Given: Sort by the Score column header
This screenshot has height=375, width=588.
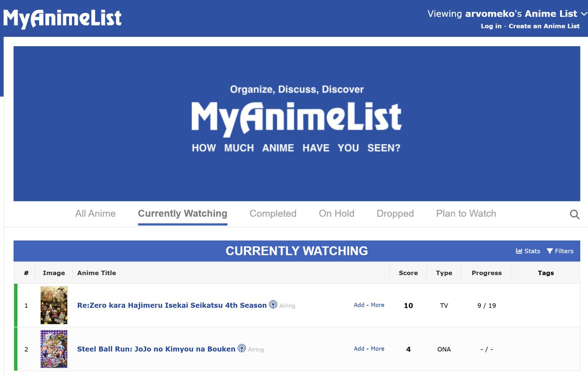Looking at the screenshot, I should [408, 273].
